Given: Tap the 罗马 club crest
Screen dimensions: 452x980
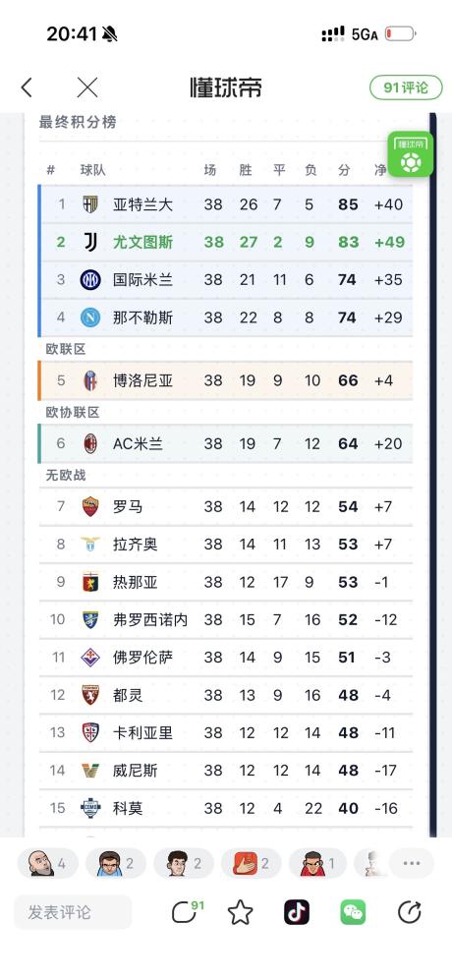Looking at the screenshot, I should 90,506.
